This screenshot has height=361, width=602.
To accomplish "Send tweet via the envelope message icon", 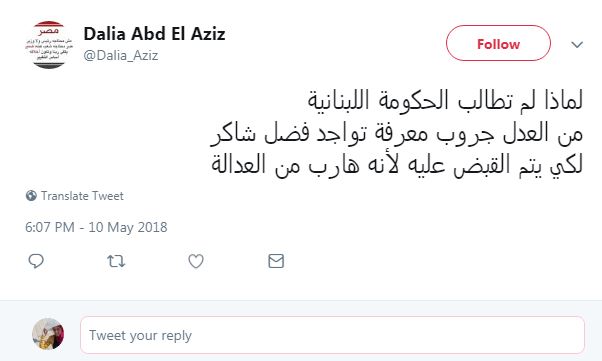I will tap(276, 261).
